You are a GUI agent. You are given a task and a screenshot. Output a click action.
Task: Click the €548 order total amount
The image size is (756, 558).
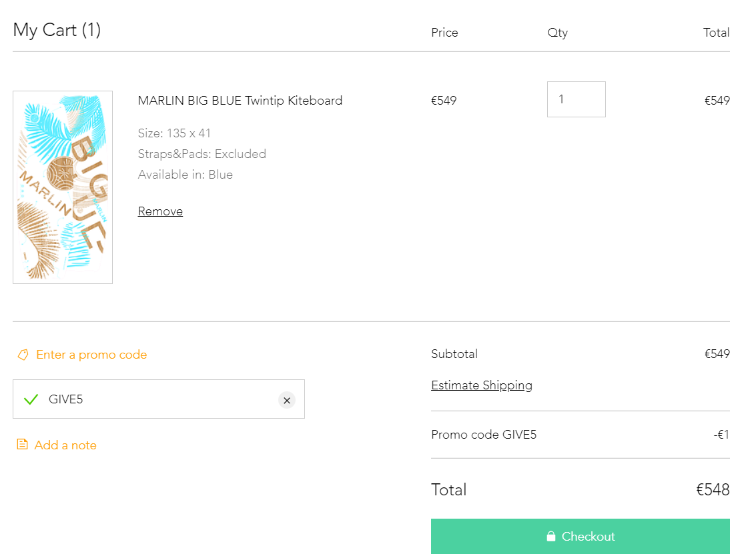713,490
